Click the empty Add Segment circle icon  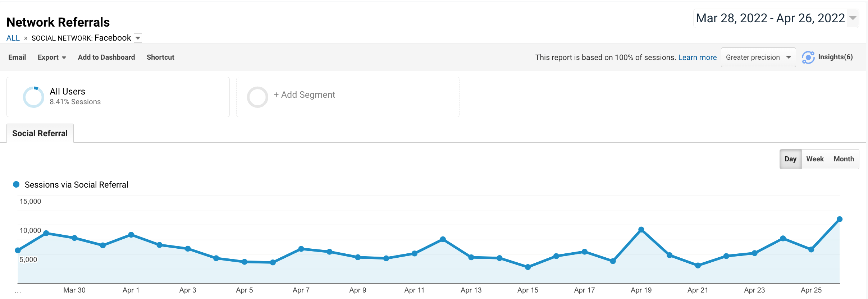point(257,97)
